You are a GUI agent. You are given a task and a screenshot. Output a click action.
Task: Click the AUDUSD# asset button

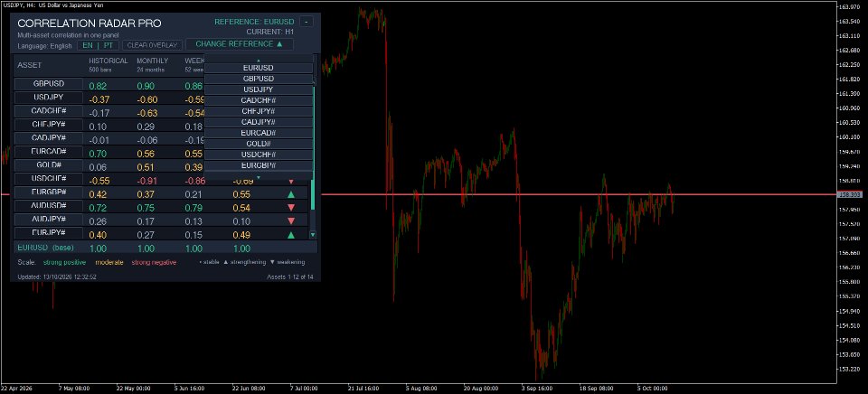coord(49,205)
